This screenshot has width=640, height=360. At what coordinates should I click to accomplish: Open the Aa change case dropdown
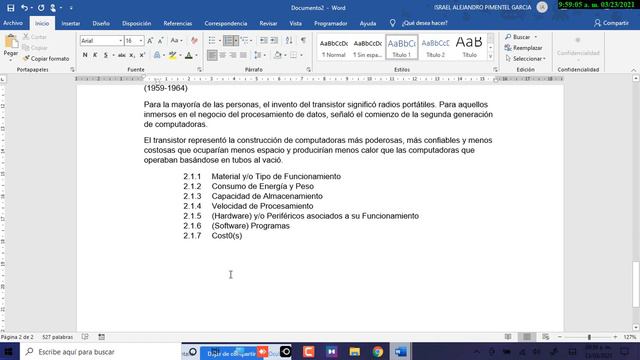click(176, 41)
